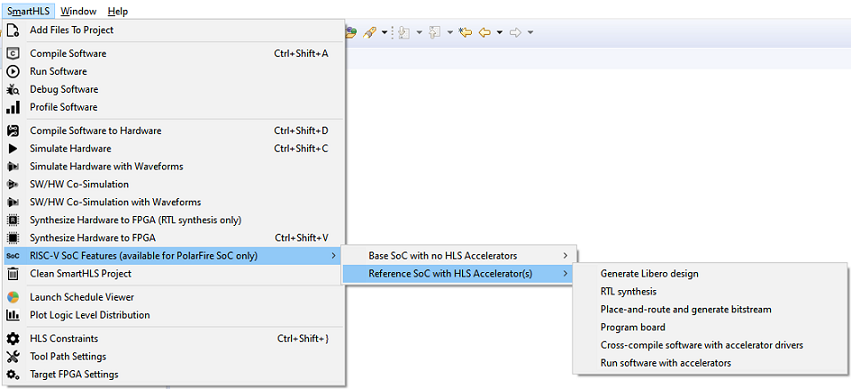Viewport: 851px width, 389px height.
Task: Click the Debug Software bug icon
Action: [x=13, y=89]
